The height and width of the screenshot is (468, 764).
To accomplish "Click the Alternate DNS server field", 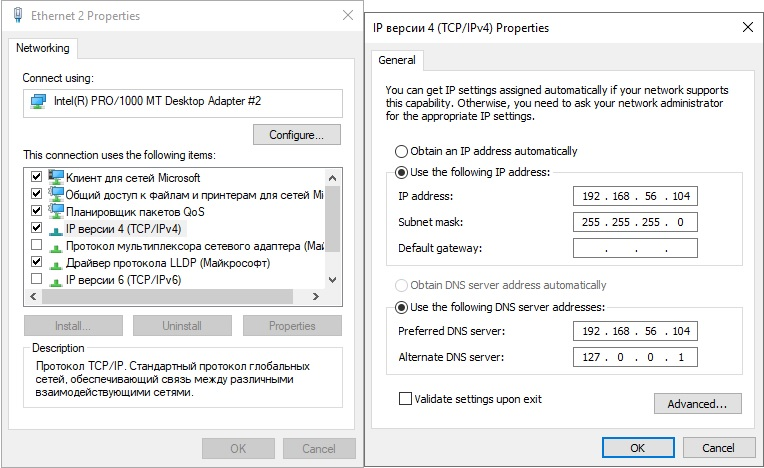I will [x=635, y=357].
